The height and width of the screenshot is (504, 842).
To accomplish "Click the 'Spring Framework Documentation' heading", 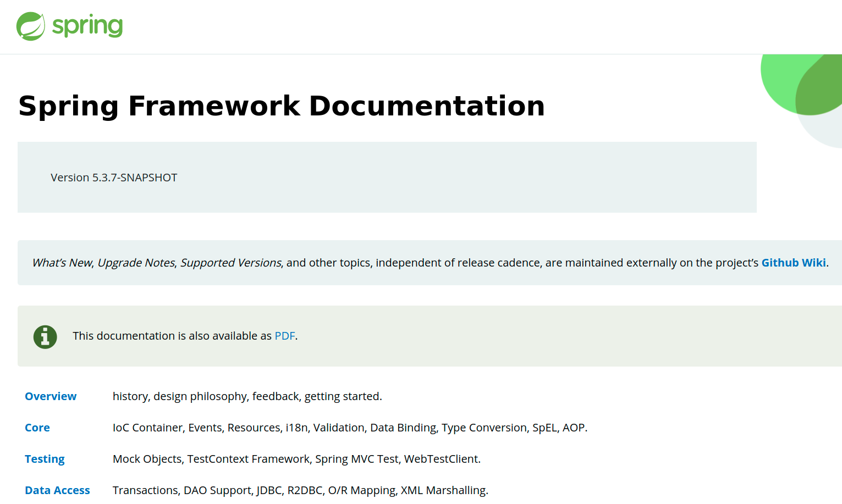I will tap(282, 106).
